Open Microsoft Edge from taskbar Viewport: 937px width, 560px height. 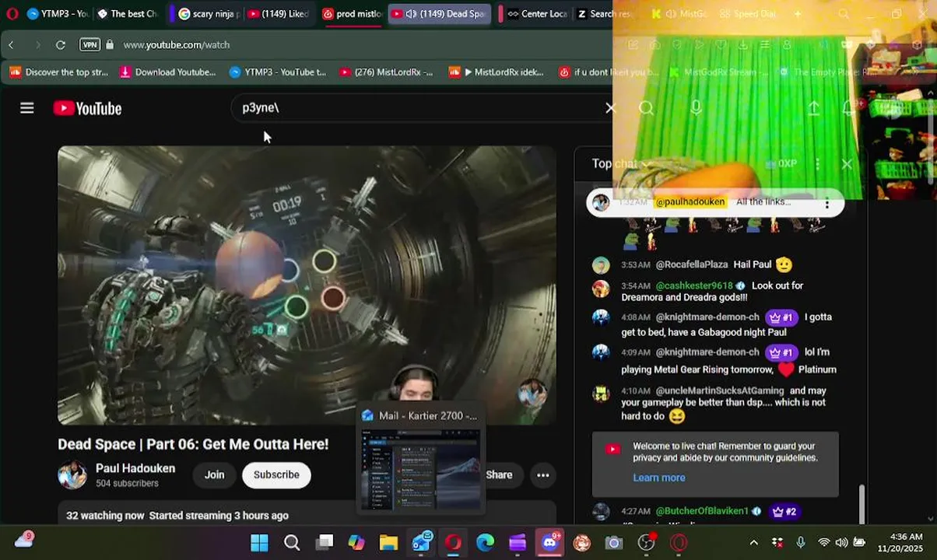coord(486,542)
